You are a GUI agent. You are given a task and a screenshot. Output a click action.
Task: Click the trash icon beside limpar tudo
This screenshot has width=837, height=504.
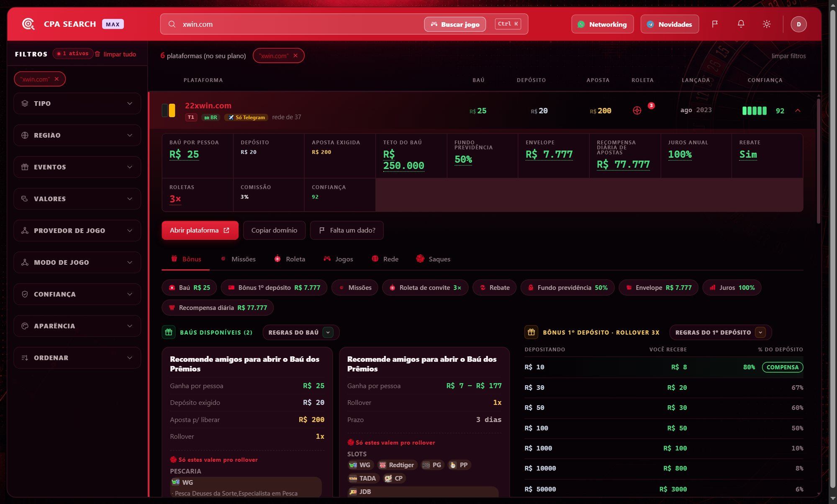[98, 54]
